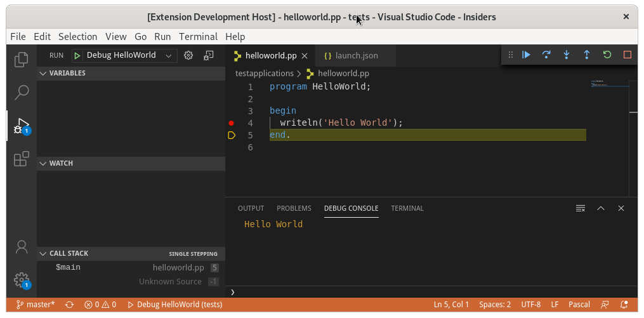Click Step Into in the debug toolbar
The height and width of the screenshot is (318, 644).
(567, 55)
